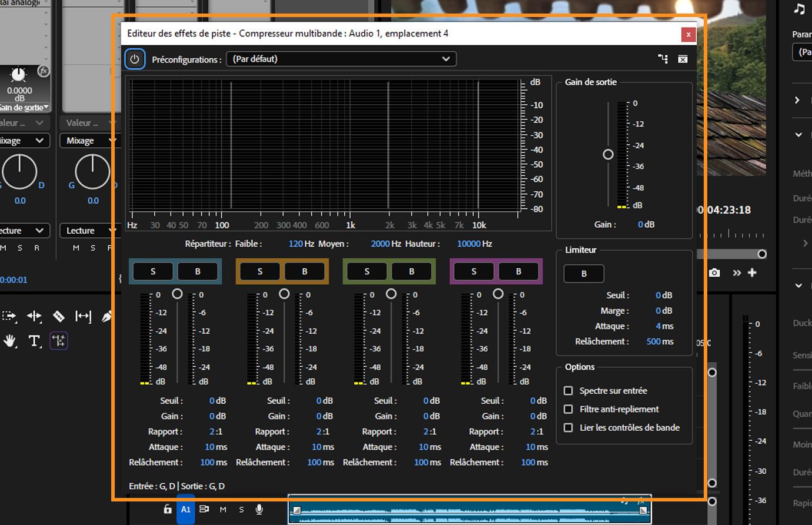The height and width of the screenshot is (525, 812).
Task: Select the Type tool
Action: coord(34,341)
